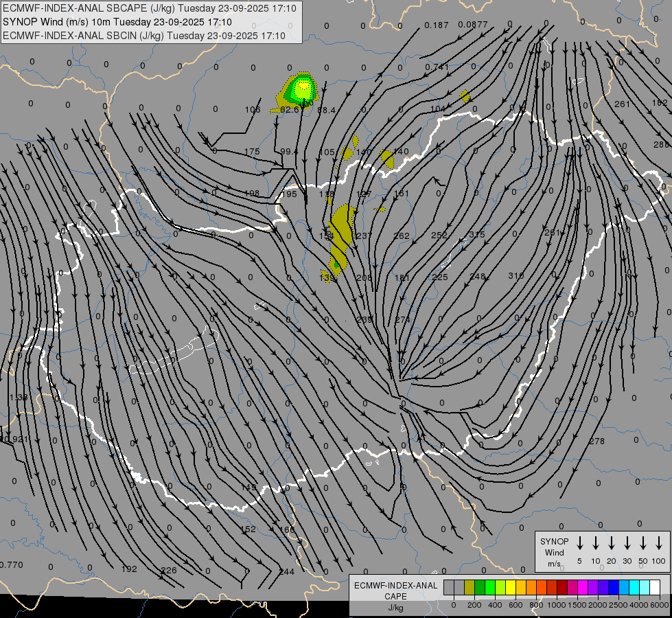Select the dark green CAPE legend swatch
The width and height of the screenshot is (672, 618).
480,587
